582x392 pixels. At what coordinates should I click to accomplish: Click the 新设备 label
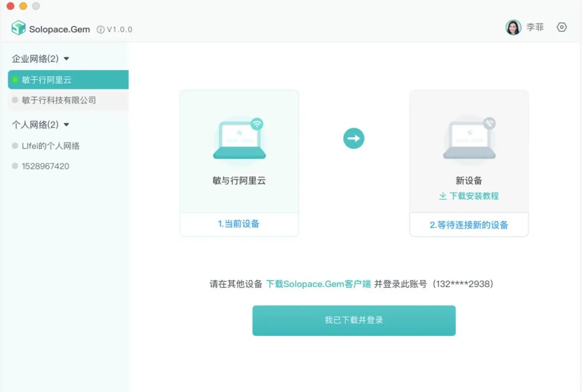(469, 180)
